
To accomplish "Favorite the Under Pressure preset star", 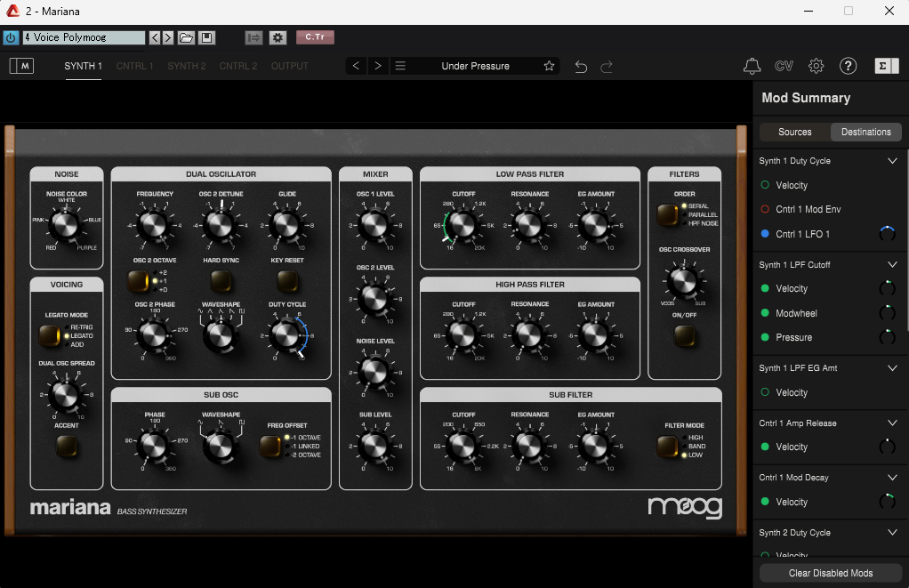I will pyautogui.click(x=549, y=66).
